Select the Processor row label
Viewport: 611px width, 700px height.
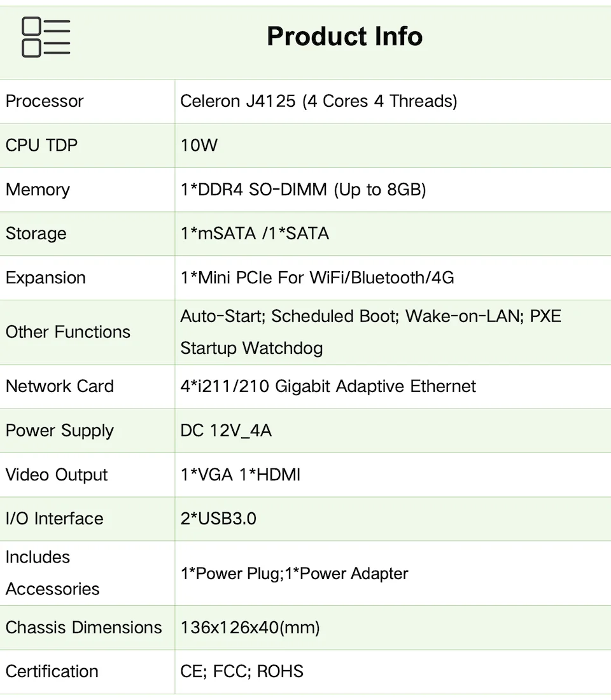[x=45, y=101]
